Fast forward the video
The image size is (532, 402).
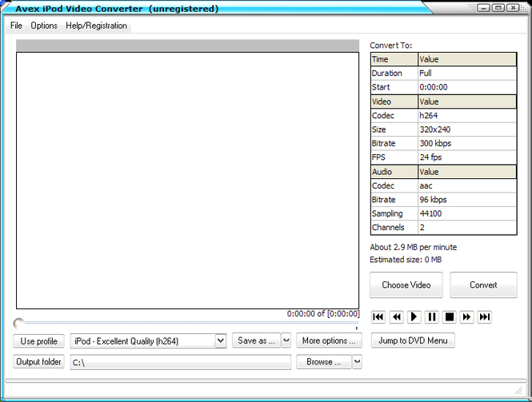[466, 317]
